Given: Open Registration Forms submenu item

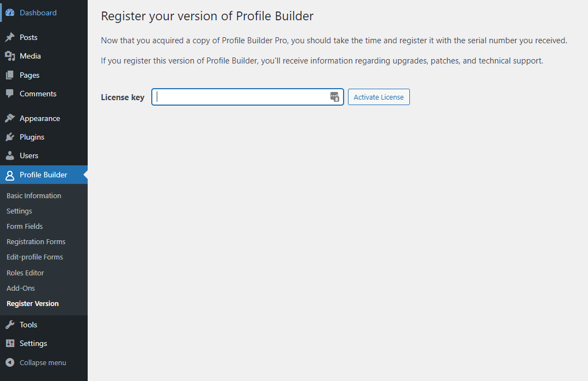Looking at the screenshot, I should pos(36,241).
